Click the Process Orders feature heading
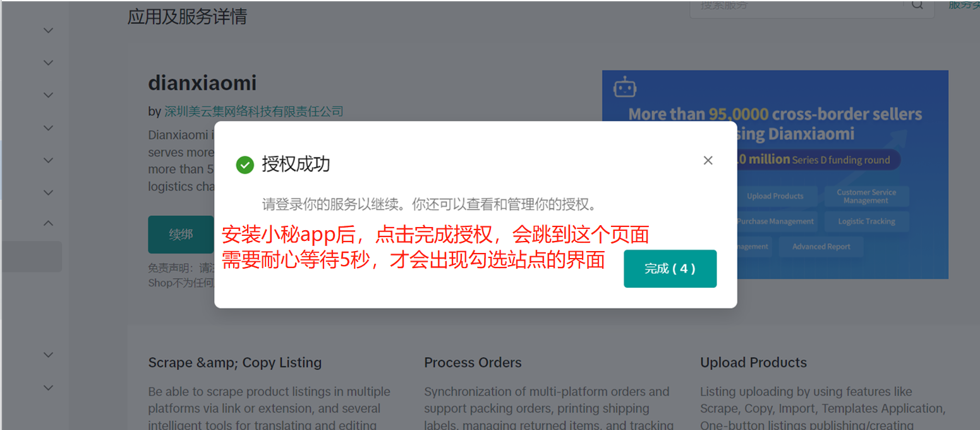980x430 pixels. (473, 363)
